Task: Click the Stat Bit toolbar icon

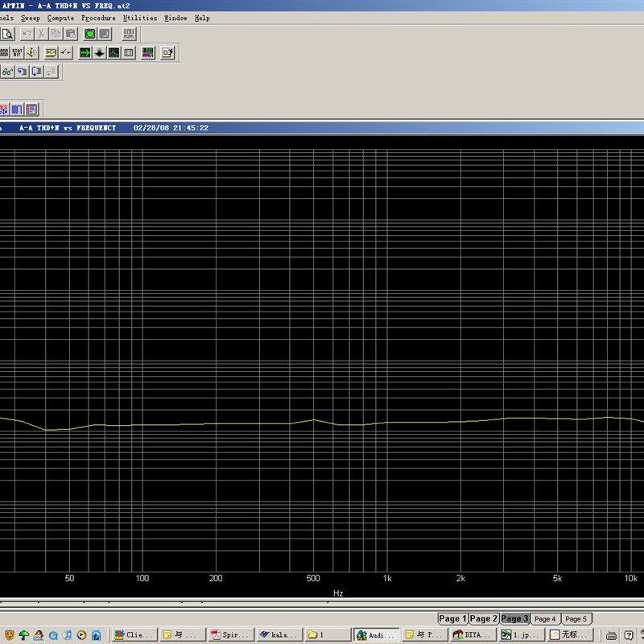Action: click(16, 53)
